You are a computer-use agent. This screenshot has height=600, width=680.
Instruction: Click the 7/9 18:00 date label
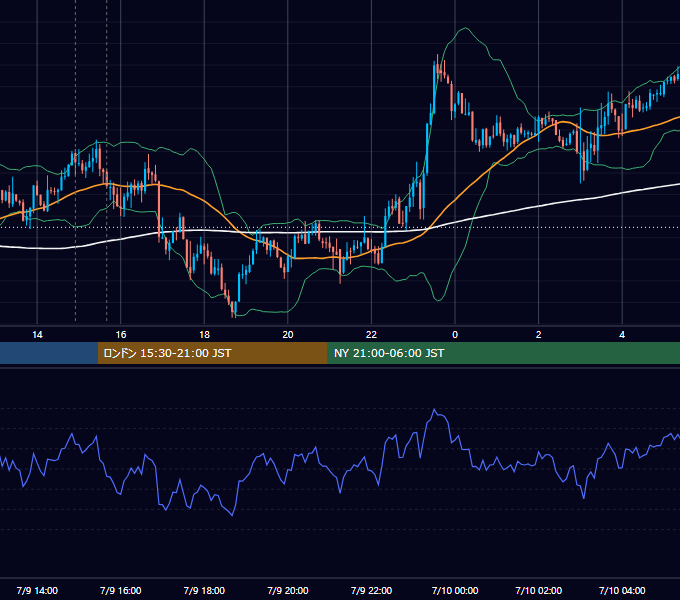pyautogui.click(x=204, y=590)
